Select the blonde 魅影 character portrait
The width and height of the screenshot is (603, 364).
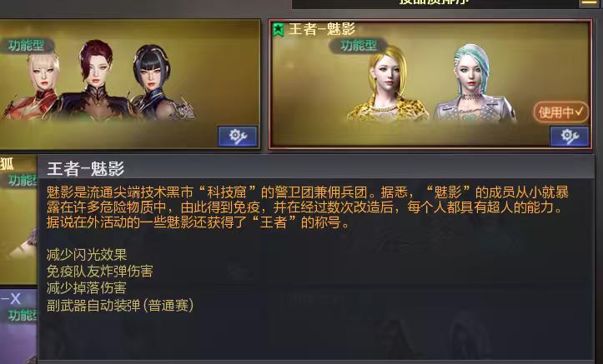pyautogui.click(x=387, y=82)
